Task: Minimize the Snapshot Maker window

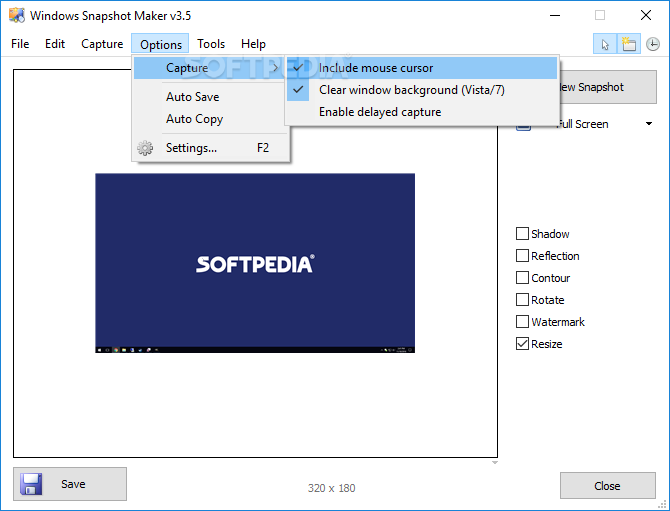Action: pyautogui.click(x=555, y=16)
